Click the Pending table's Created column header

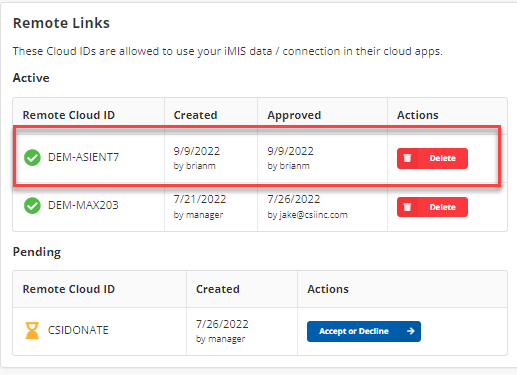pos(218,289)
